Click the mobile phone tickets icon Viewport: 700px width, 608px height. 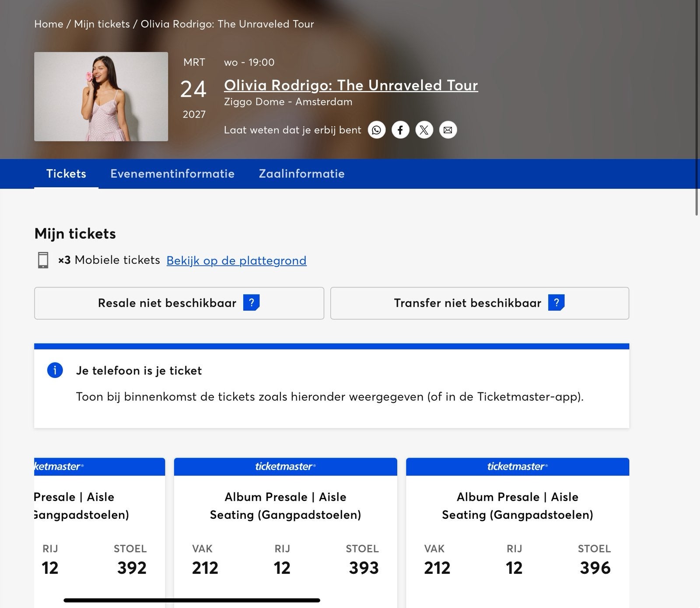point(43,260)
